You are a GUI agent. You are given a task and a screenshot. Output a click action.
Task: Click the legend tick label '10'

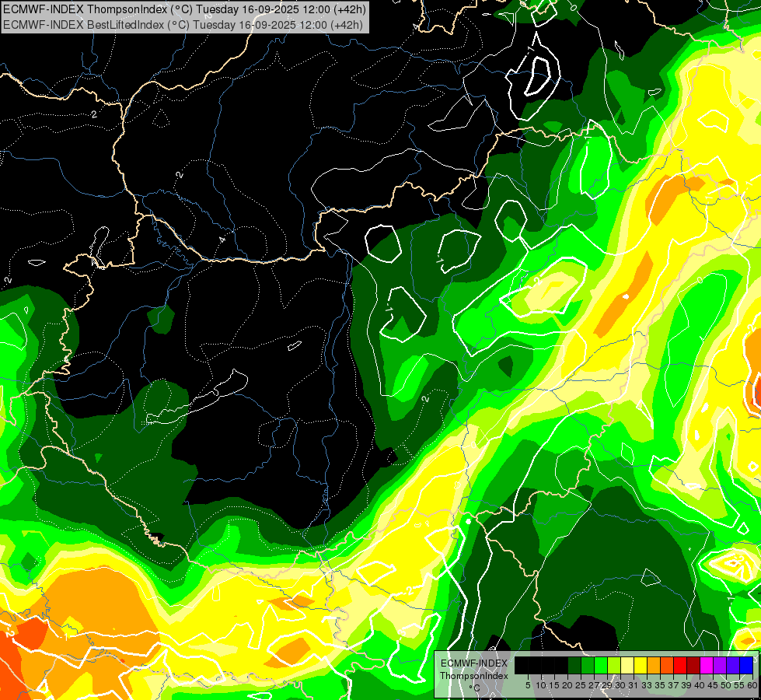pyautogui.click(x=541, y=685)
